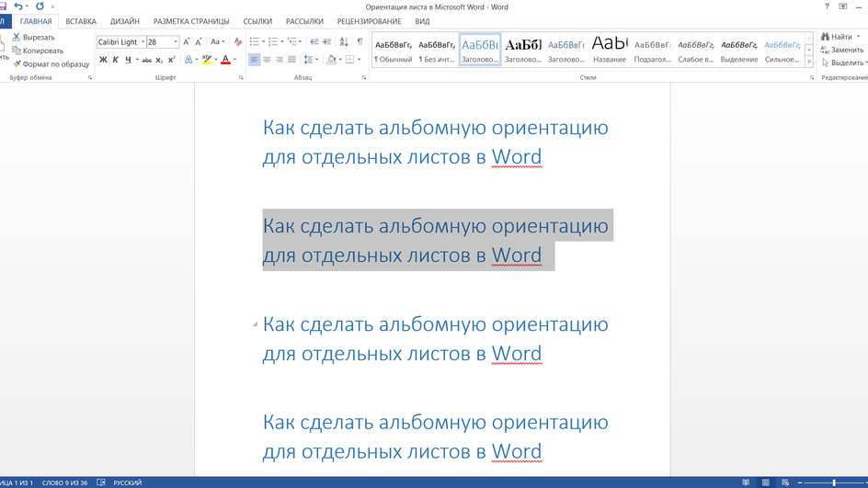Viewport: 868px width, 488px height.
Task: Apply subscript formatting (x₂)
Action: point(159,60)
